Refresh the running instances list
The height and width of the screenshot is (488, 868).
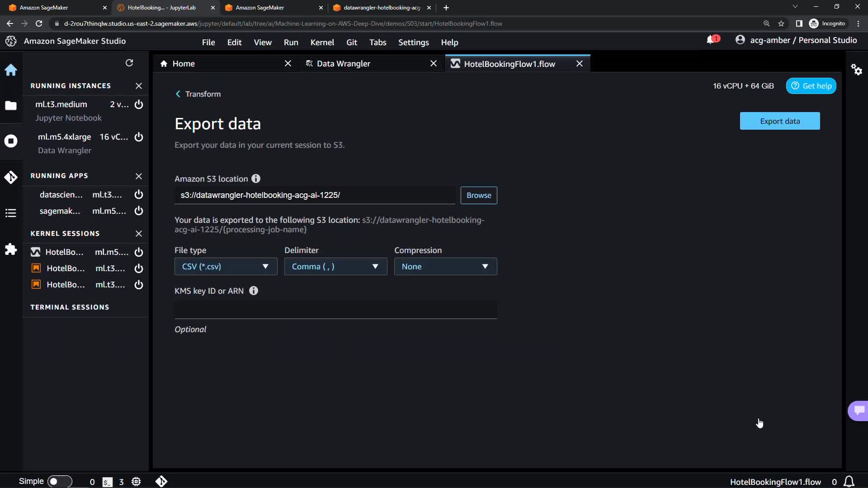coord(129,63)
